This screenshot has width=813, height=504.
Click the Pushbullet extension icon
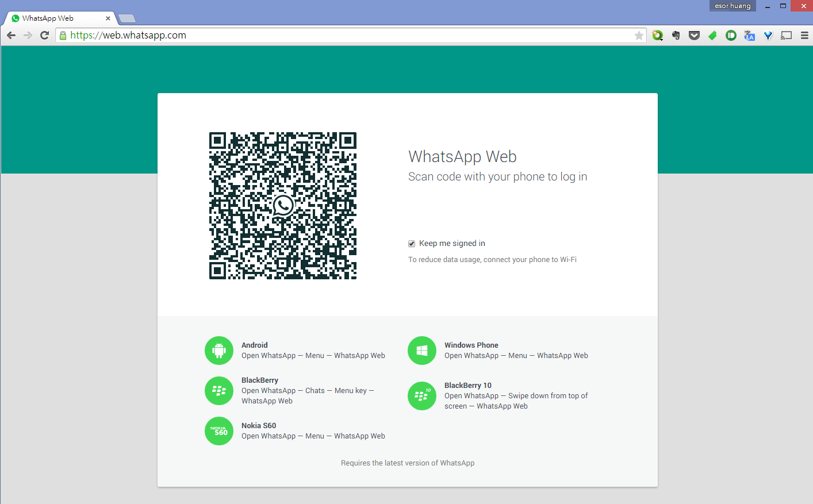coord(731,36)
